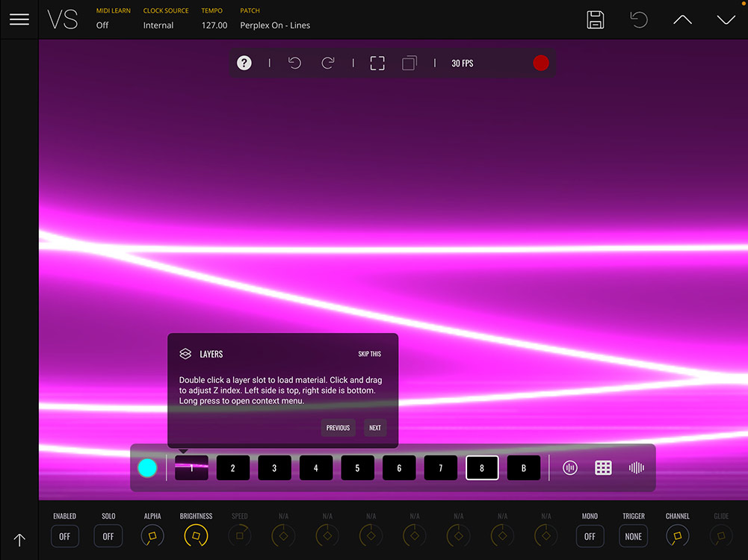The image size is (748, 560).
Task: Enter fullscreen mode via the frame icon
Action: point(377,63)
